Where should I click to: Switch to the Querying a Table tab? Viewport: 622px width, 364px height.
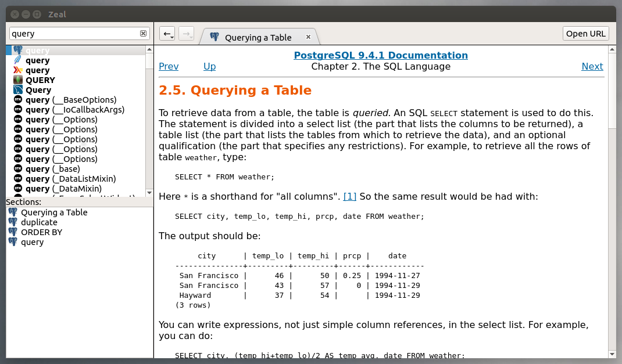259,37
